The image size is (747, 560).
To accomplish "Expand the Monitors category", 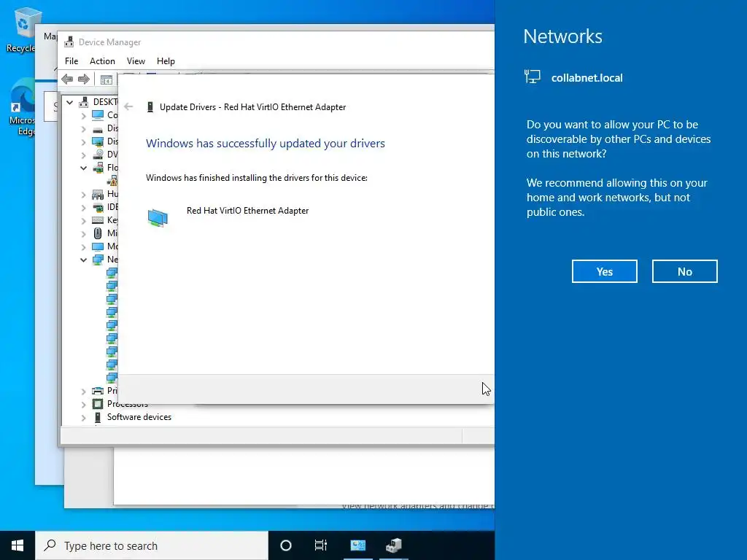I will (x=83, y=246).
